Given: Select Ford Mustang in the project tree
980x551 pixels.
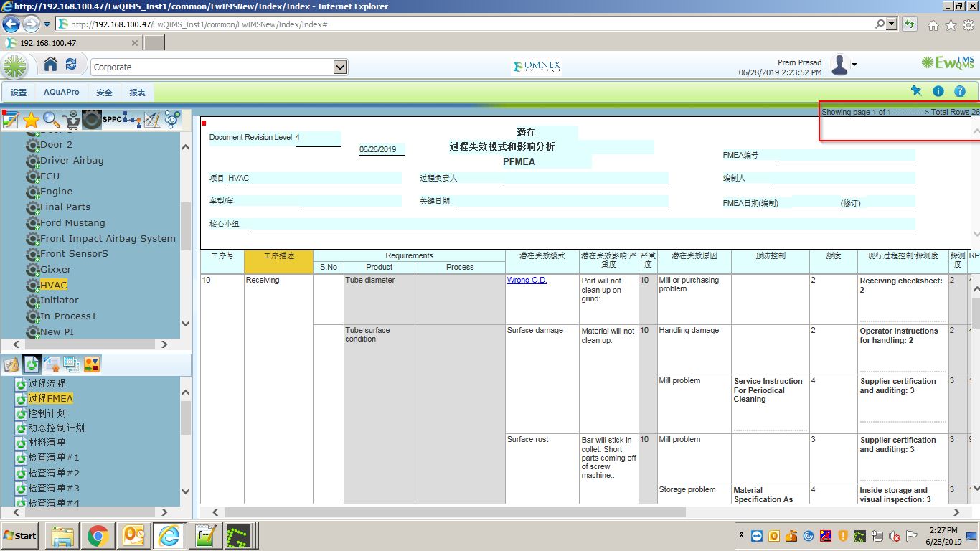Looking at the screenshot, I should pos(72,222).
